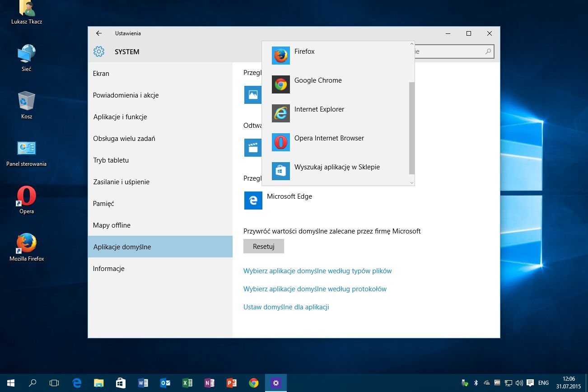Launch Word from the taskbar
This screenshot has width=588, height=392.
143,383
